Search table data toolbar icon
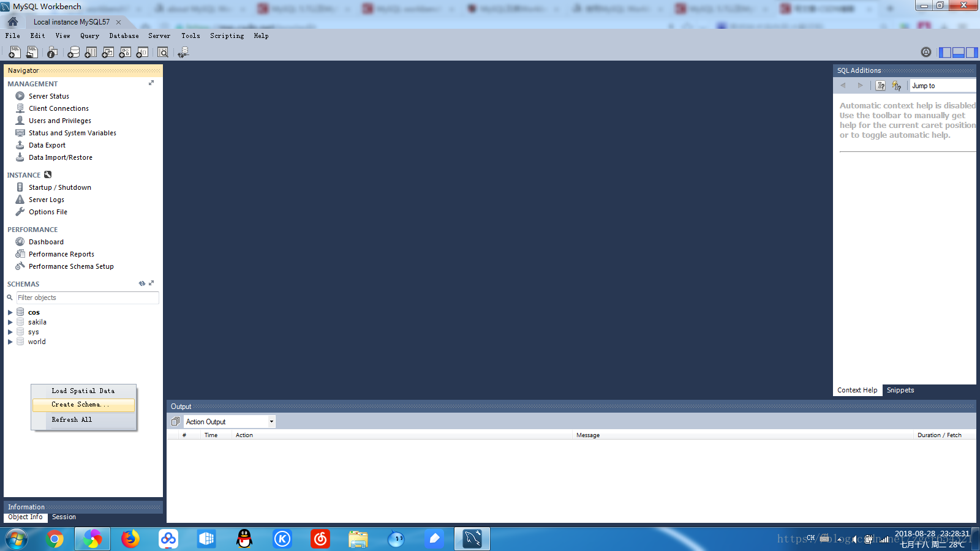The width and height of the screenshot is (980, 551). coord(163,53)
